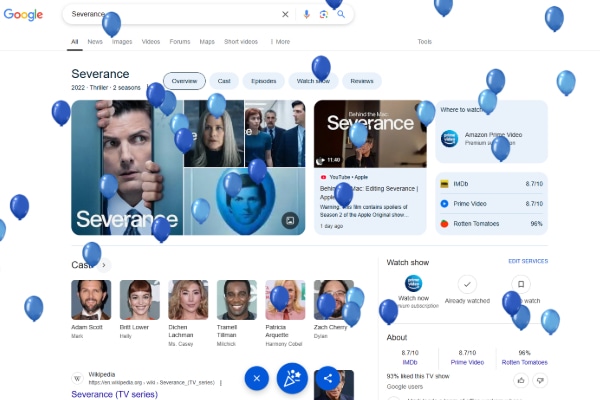Open Severance (TV series) Wikipedia result
600x400 pixels.
pos(114,394)
